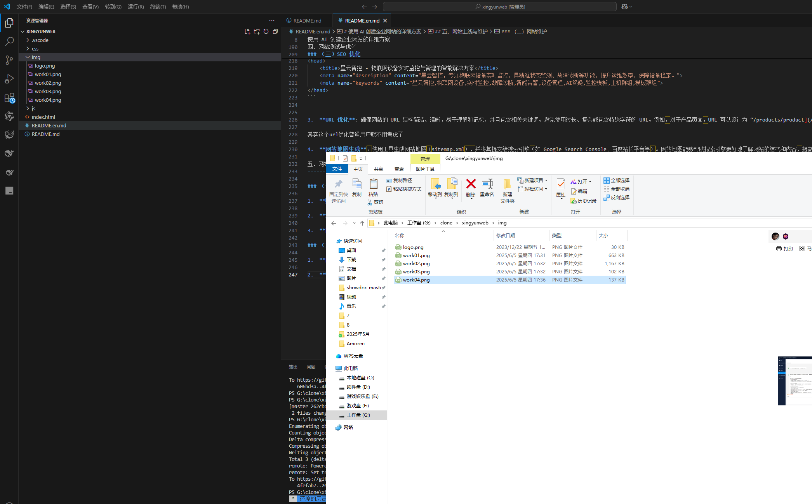Open Run and Debug view

click(9, 79)
